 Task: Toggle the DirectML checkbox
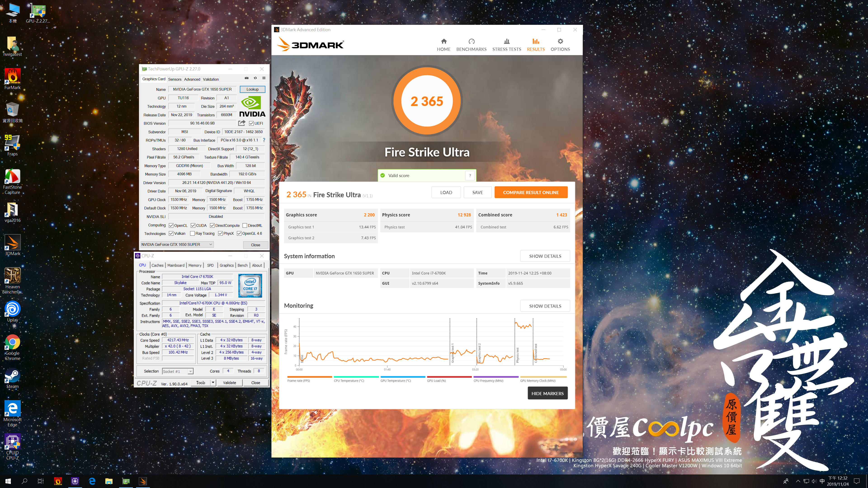pos(245,225)
